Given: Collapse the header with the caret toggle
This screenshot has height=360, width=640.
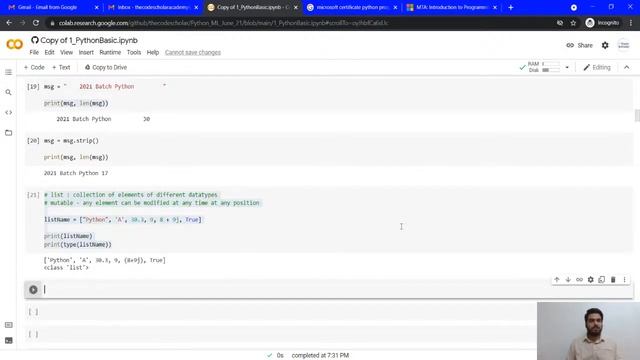Looking at the screenshot, I should [x=627, y=67].
